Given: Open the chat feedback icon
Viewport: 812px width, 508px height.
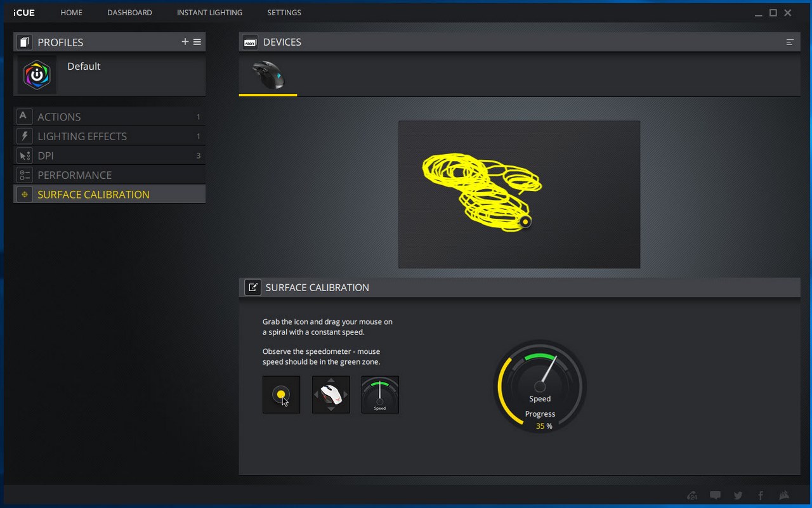Looking at the screenshot, I should 715,495.
